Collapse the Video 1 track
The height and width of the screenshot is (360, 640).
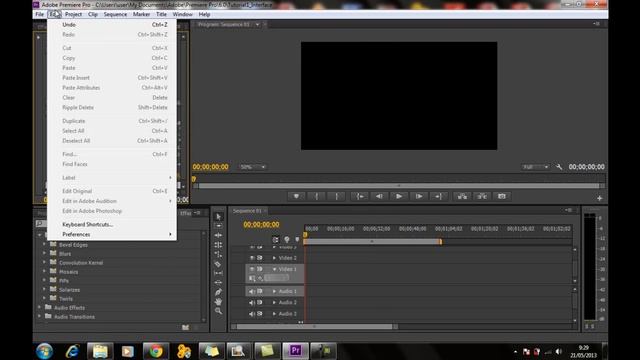[x=274, y=269]
